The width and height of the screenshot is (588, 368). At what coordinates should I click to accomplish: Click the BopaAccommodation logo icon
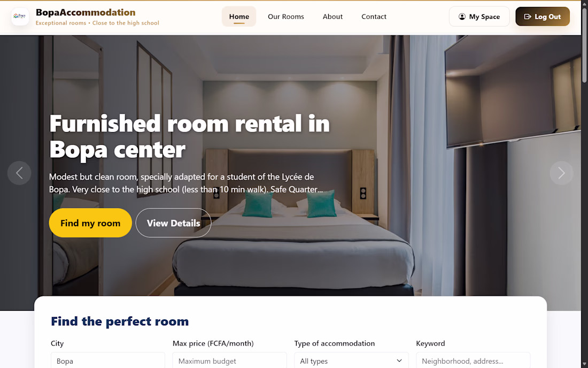click(x=20, y=17)
